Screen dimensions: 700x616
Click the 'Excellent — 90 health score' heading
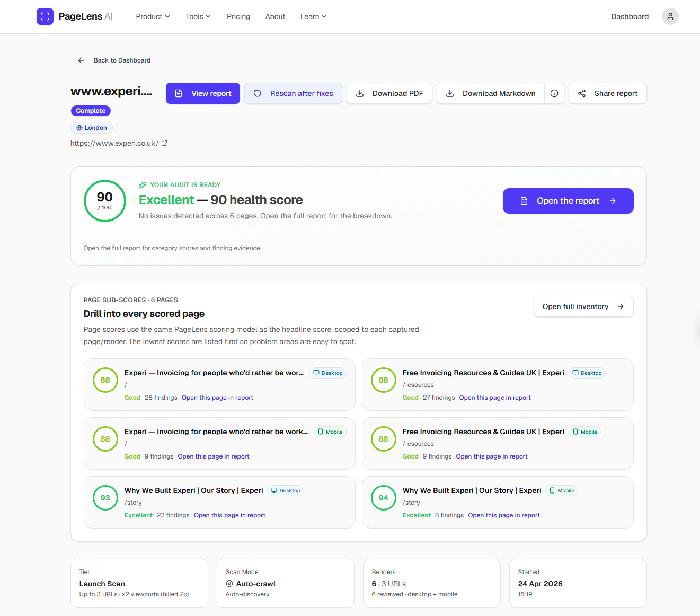point(221,200)
